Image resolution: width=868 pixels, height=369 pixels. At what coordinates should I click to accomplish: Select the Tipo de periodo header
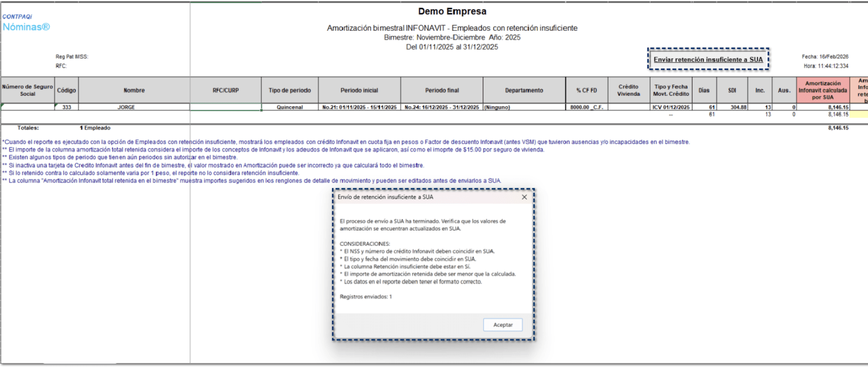289,90
